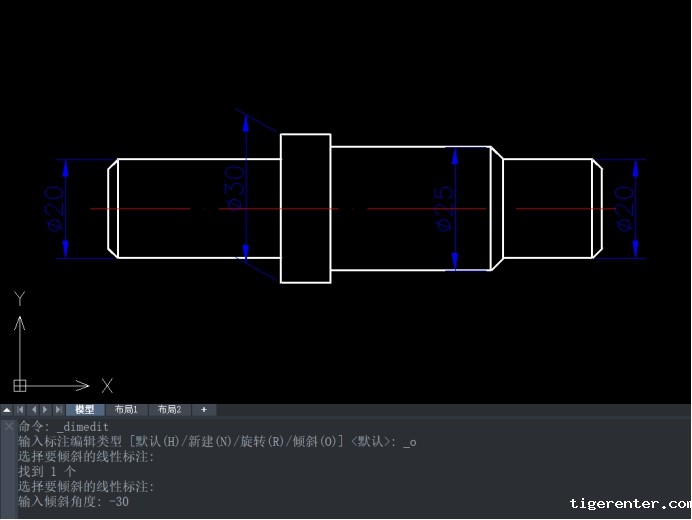Add a new layout with the plus tab
The width and height of the screenshot is (692, 520).
point(203,410)
